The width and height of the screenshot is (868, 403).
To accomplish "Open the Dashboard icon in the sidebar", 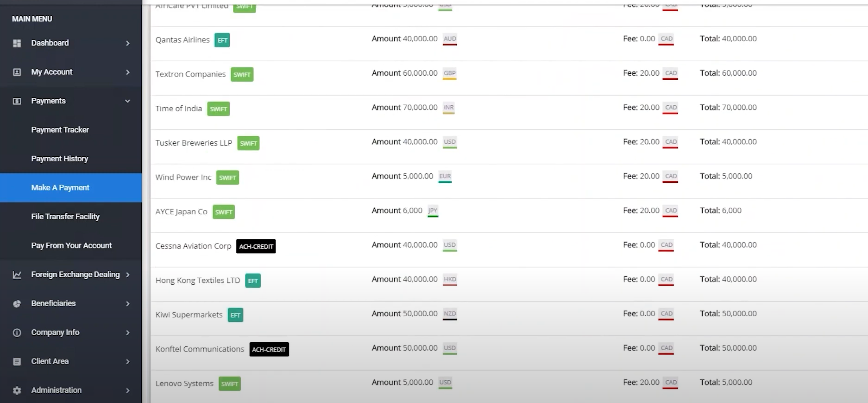I will click(x=17, y=43).
